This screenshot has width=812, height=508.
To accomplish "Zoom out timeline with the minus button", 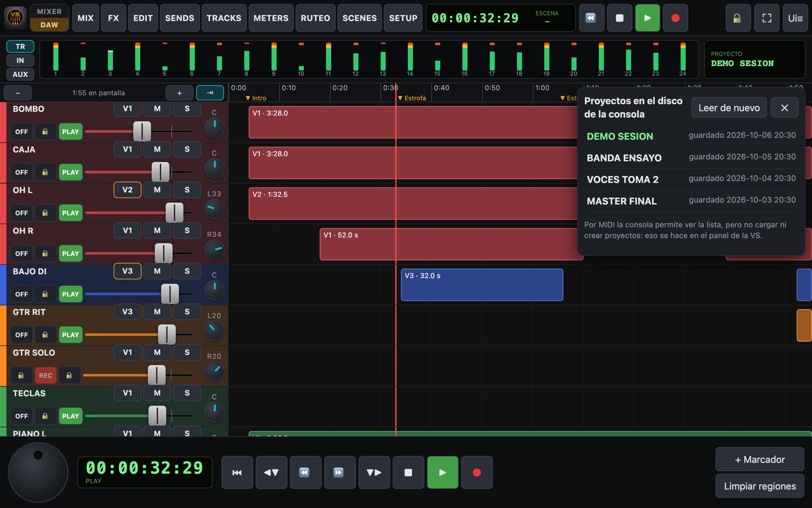I will [18, 93].
